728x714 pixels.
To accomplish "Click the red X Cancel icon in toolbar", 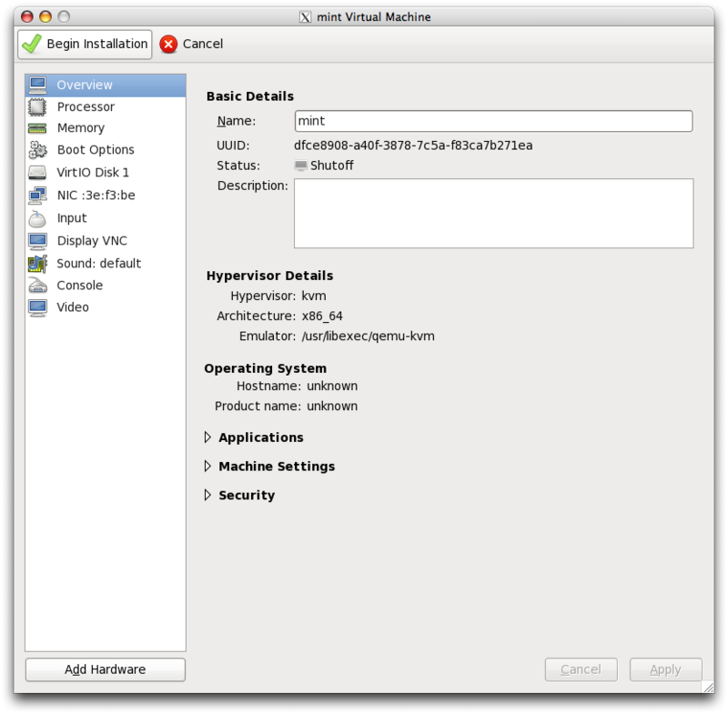I will (x=168, y=44).
